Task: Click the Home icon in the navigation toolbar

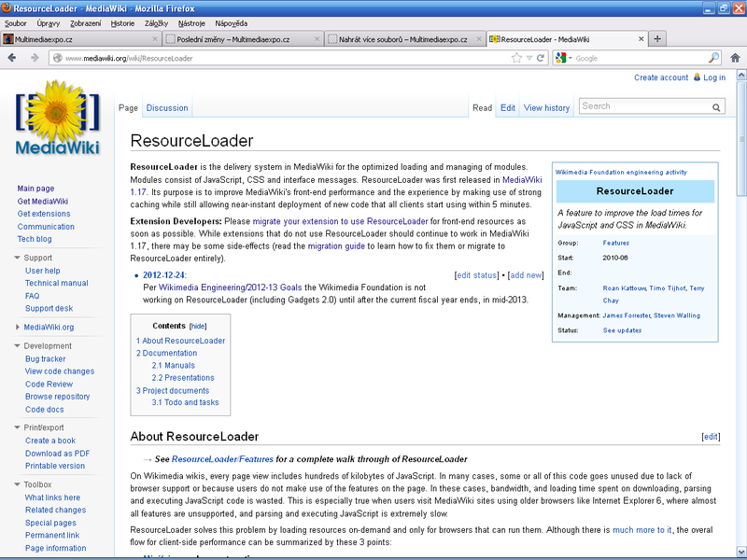Action: click(x=735, y=58)
